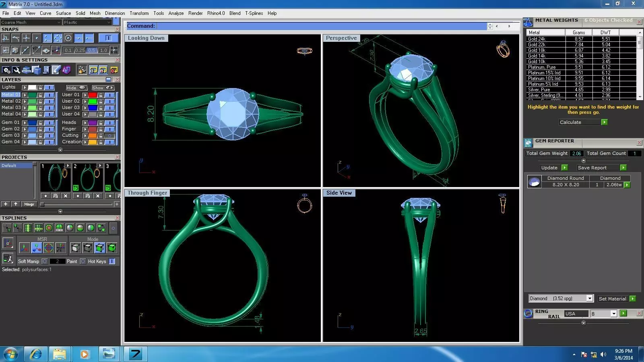Expand project thumbnail 2 arrow

[100, 166]
